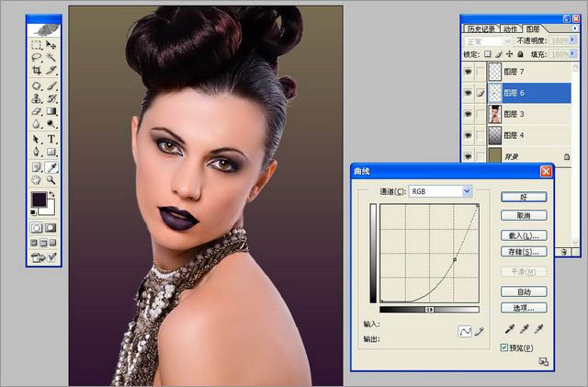Activate the Lasso tool
The height and width of the screenshot is (387, 588).
[x=36, y=57]
